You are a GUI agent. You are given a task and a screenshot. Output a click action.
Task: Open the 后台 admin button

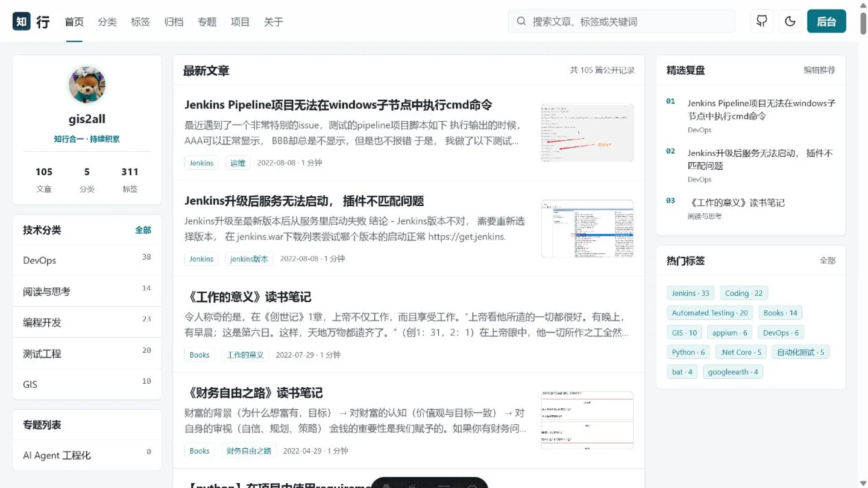826,21
